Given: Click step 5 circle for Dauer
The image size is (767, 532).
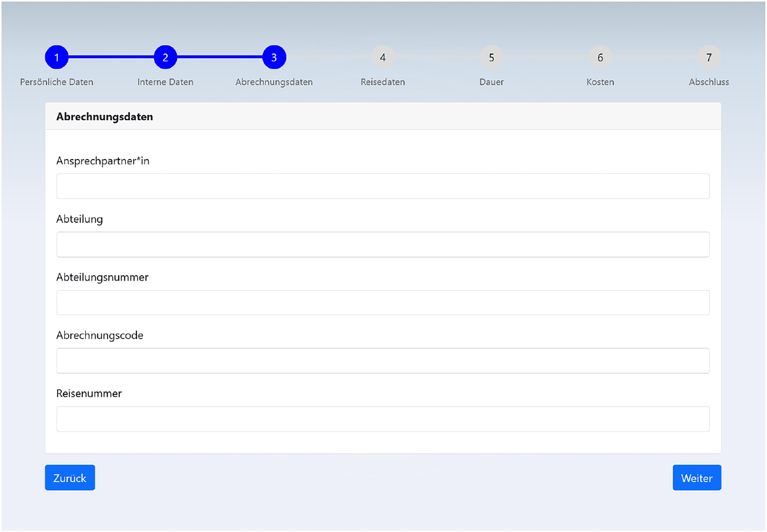Looking at the screenshot, I should (x=491, y=57).
